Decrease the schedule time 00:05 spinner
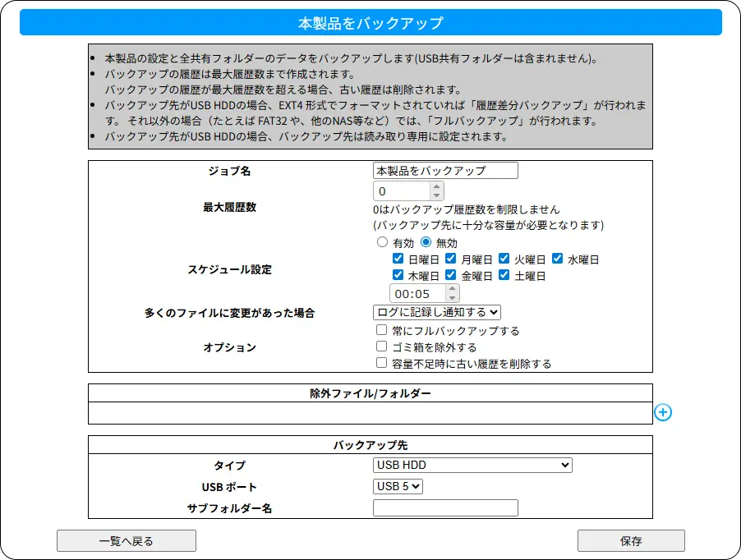The height and width of the screenshot is (560, 741). 452,298
